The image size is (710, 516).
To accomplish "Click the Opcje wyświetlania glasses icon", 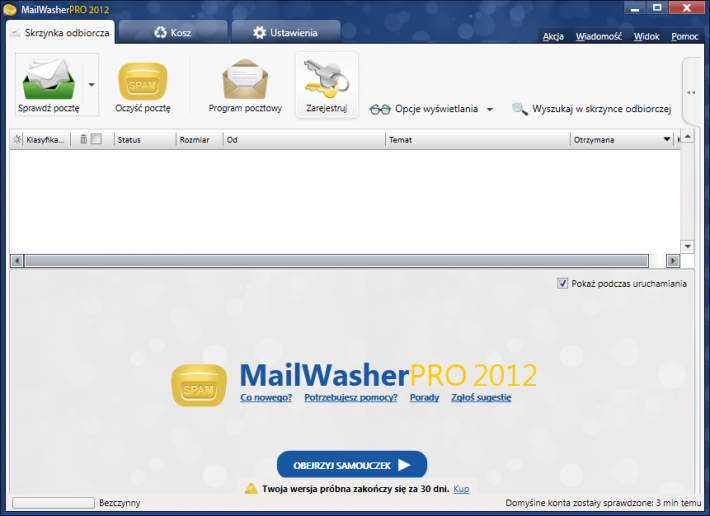I will click(x=380, y=109).
